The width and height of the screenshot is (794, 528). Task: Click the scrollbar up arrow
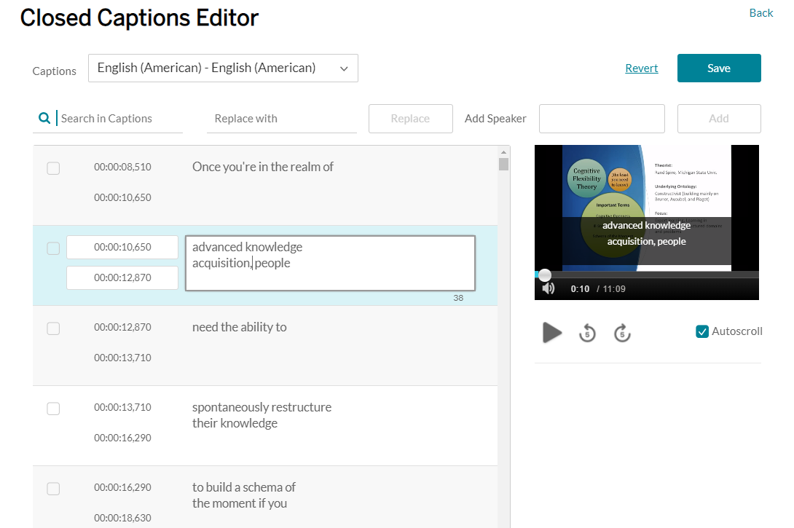click(x=503, y=152)
